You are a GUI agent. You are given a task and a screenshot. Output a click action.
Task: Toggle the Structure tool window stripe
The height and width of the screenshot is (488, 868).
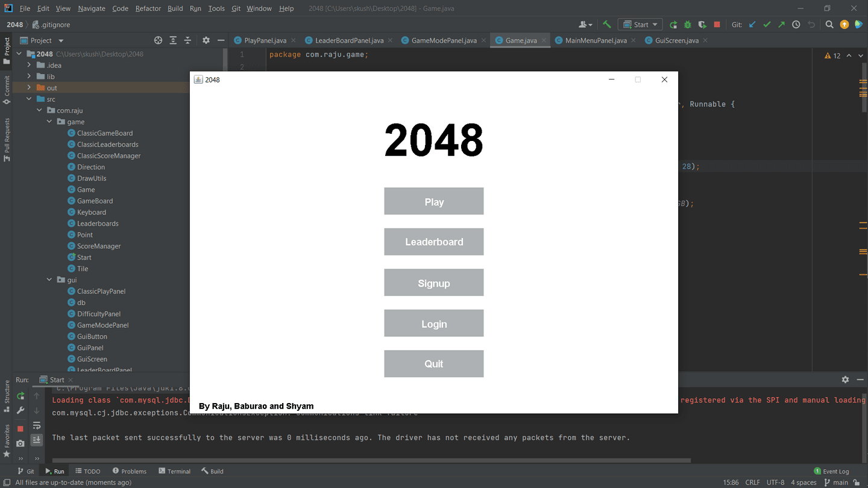click(x=7, y=396)
